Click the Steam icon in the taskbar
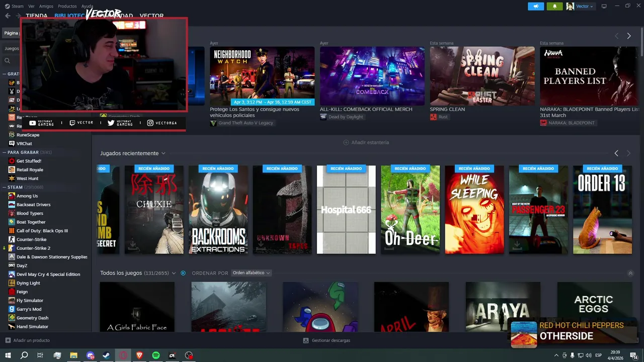This screenshot has height=362, width=644. tap(107, 355)
